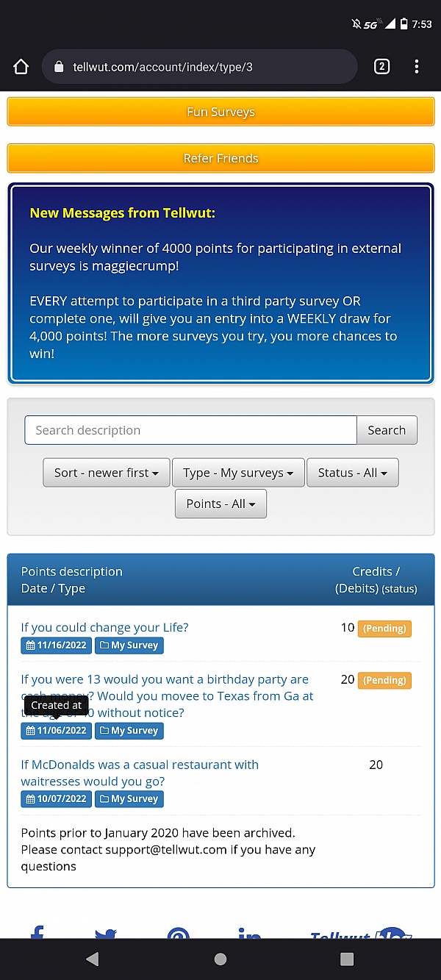Open the 'If you could change your Life?' link
The height and width of the screenshot is (980, 441).
coord(104,627)
